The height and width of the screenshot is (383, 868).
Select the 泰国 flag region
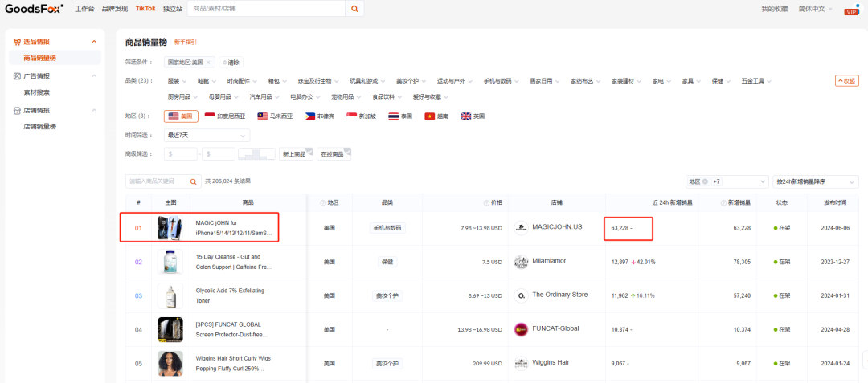(400, 116)
